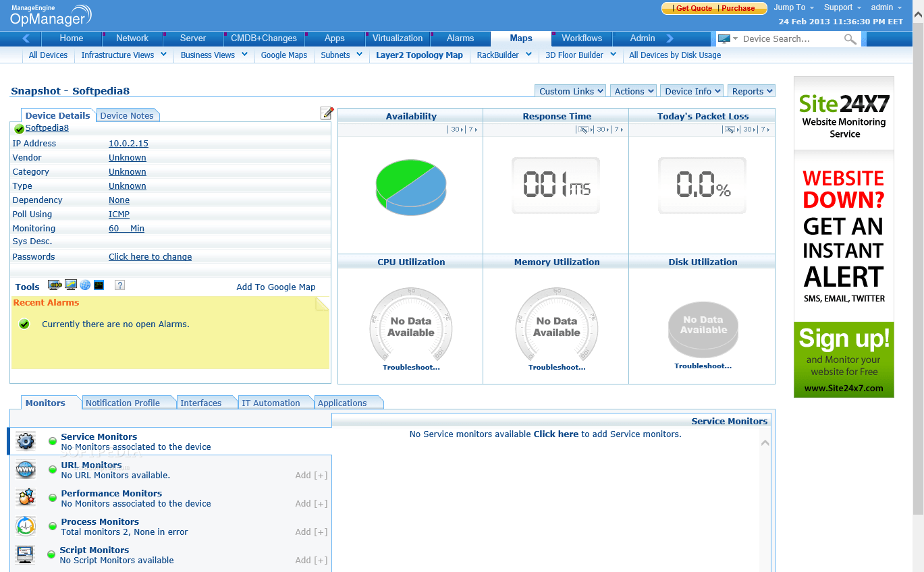Launch the web browse tool globe icon

point(85,285)
